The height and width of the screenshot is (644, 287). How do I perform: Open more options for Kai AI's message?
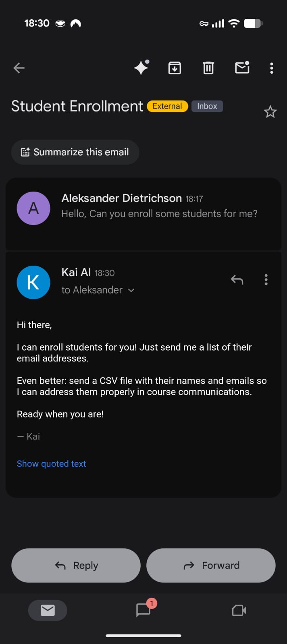point(266,279)
